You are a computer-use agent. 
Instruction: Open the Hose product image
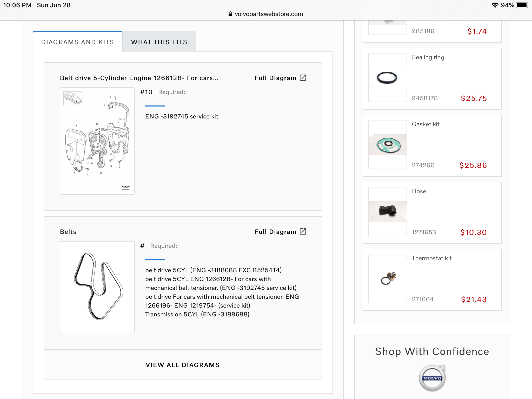pyautogui.click(x=388, y=211)
